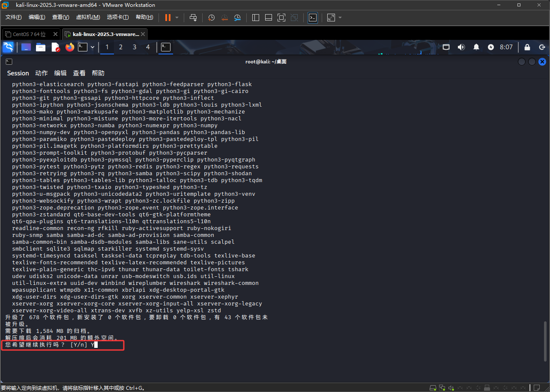Open the 文件(F) menu

pyautogui.click(x=14, y=17)
